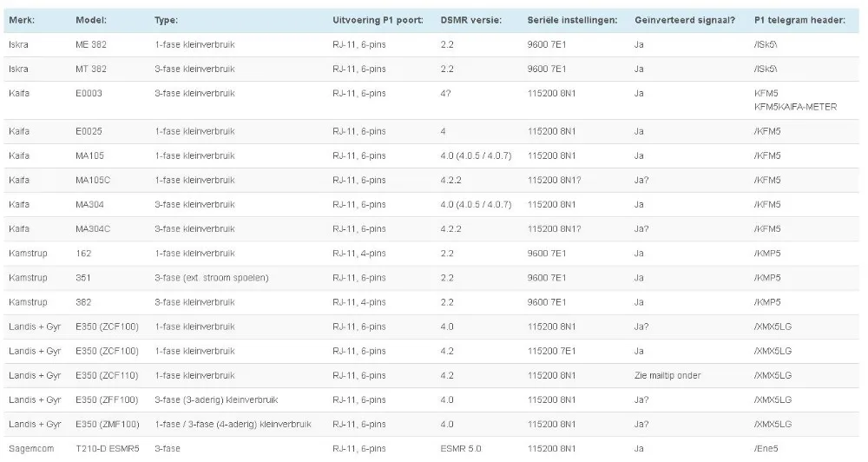Select the 'MA304' model cell
Screen dimensions: 868x462
point(89,205)
